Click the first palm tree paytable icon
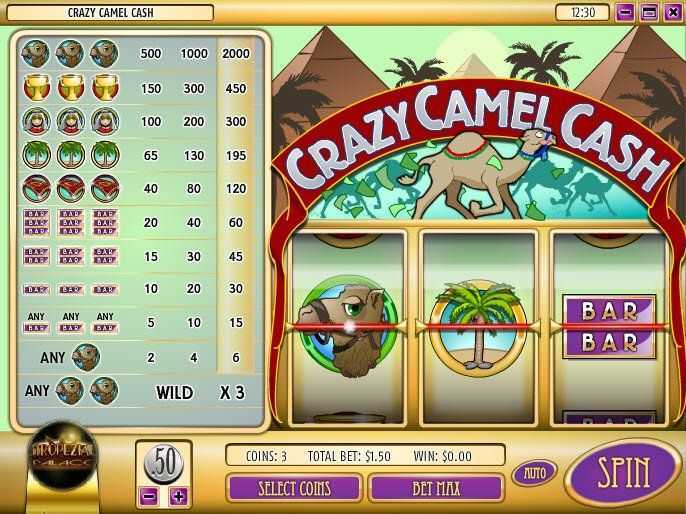The width and height of the screenshot is (686, 514). 37,155
